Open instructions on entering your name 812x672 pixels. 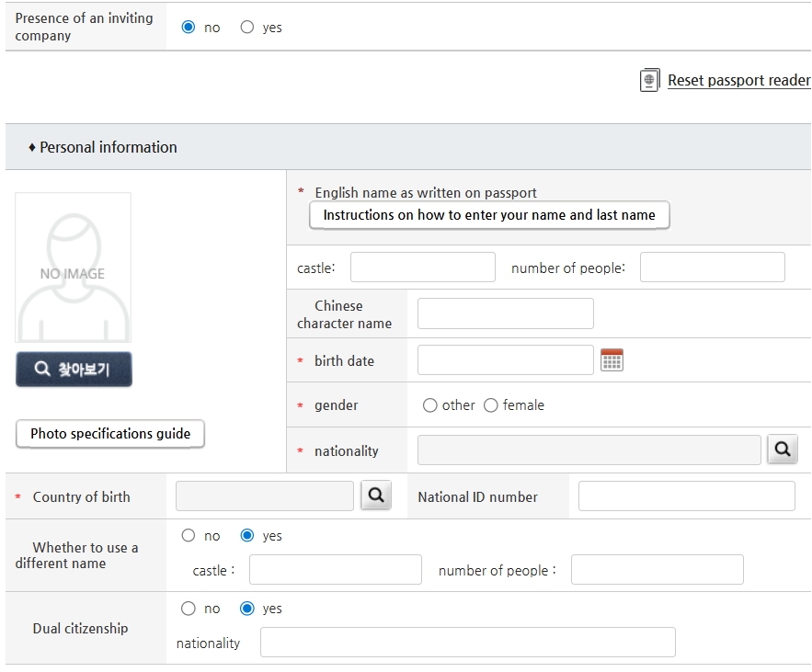pyautogui.click(x=489, y=215)
